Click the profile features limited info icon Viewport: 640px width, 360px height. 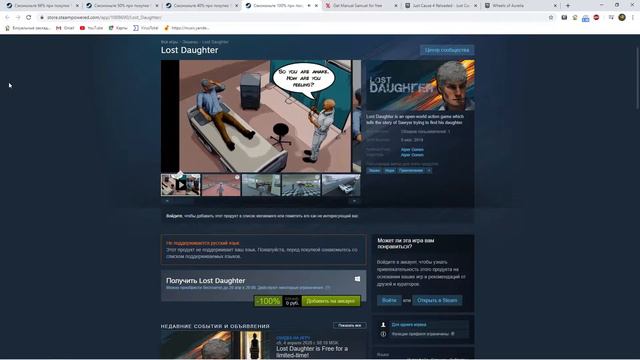pos(383,334)
